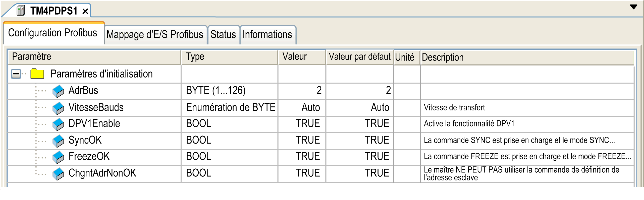The image size is (644, 200).
Task: Click the SyncOK parameter cube icon
Action: [58, 141]
